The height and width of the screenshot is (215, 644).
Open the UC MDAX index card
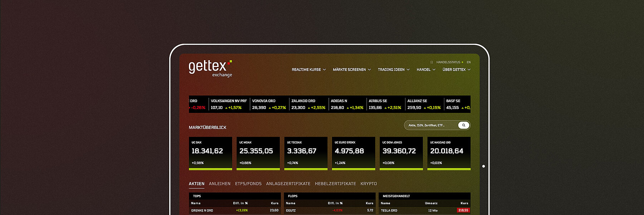tap(258, 153)
